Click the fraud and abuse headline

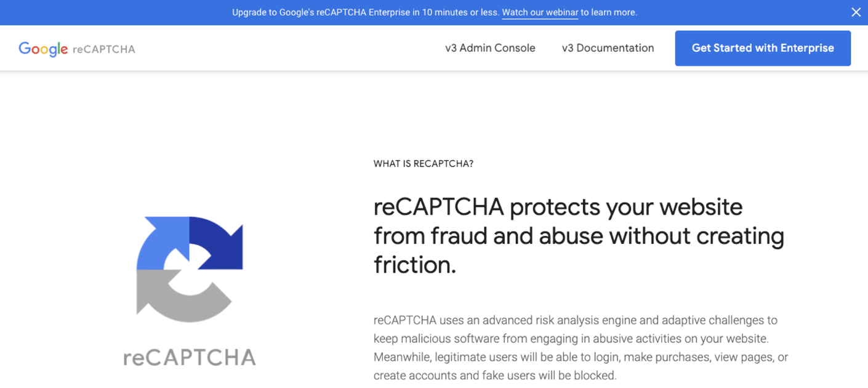[x=579, y=236]
